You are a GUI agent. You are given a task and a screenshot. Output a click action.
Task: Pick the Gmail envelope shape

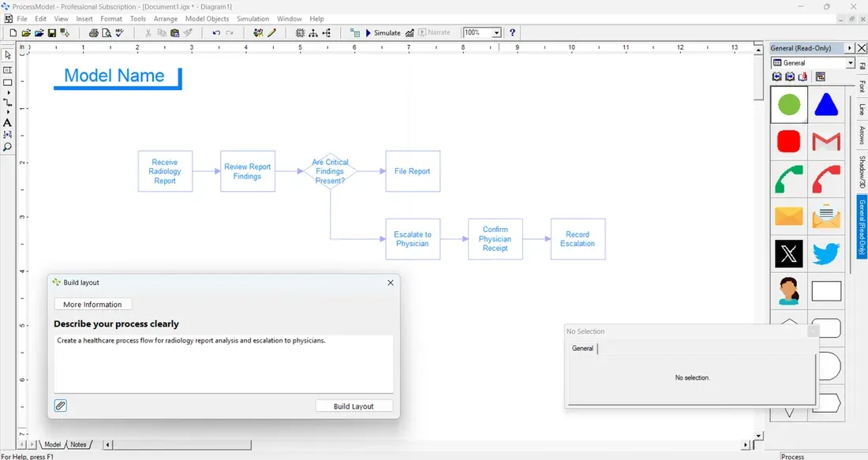pos(826,142)
